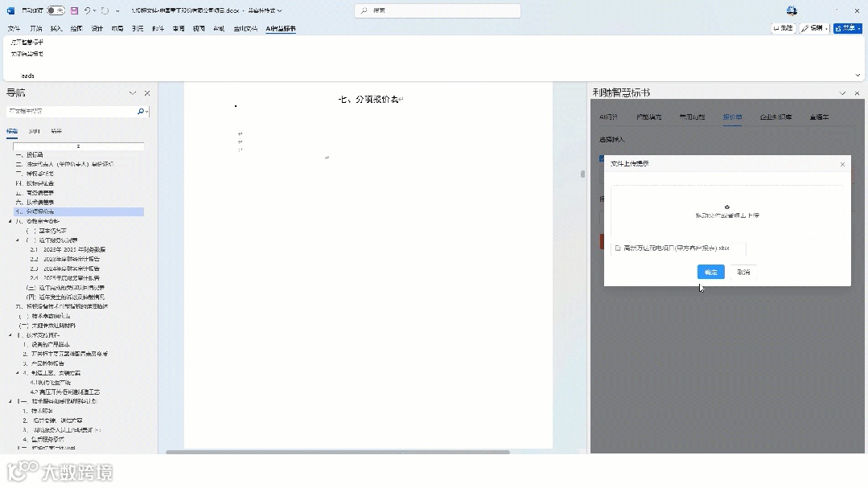868x488 pixels.
Task: Switch to the 邮件 ribbon tab
Action: tap(158, 29)
